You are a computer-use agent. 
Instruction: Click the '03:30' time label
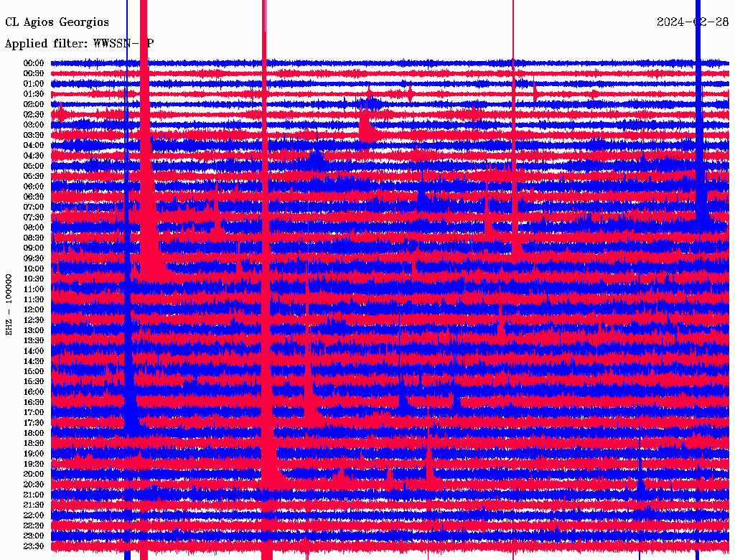click(34, 135)
